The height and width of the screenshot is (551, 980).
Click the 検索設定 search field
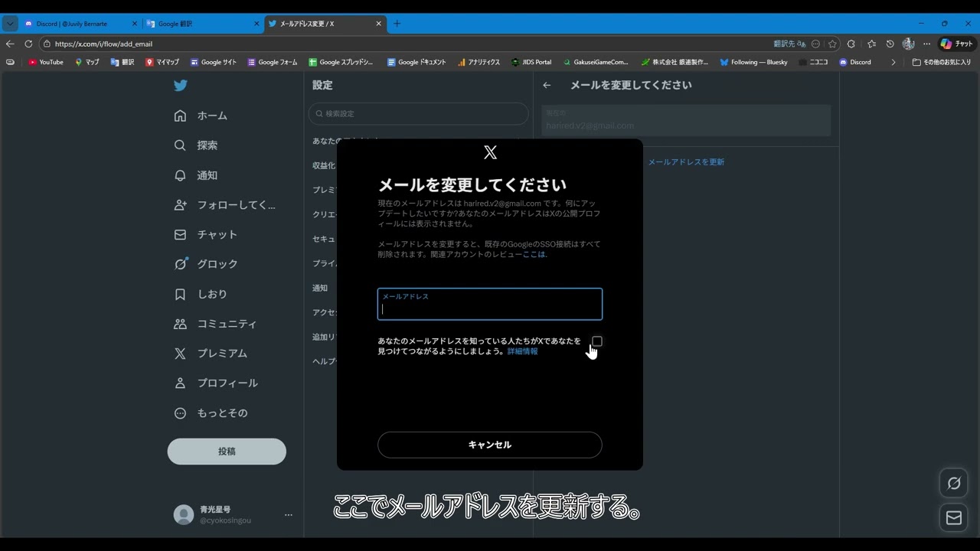pos(419,114)
